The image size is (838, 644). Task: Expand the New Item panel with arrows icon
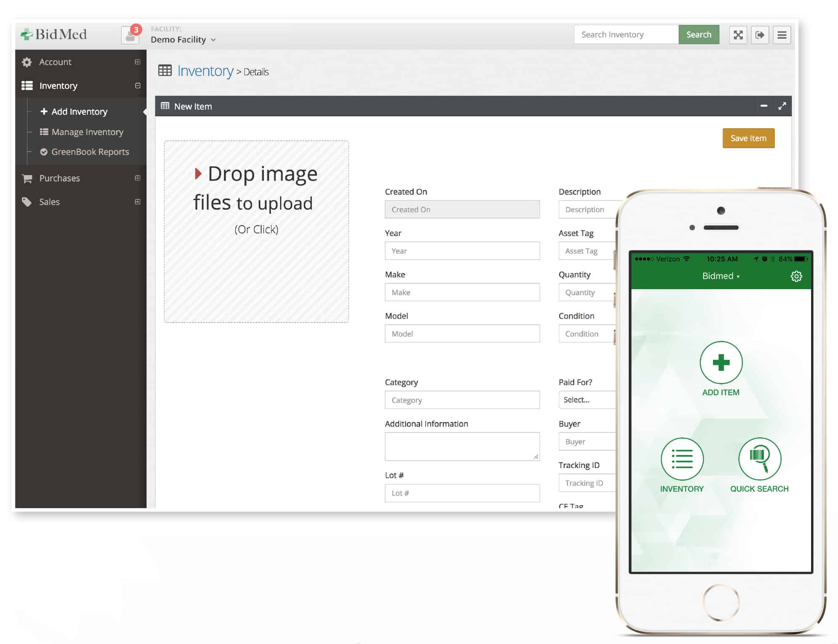782,106
